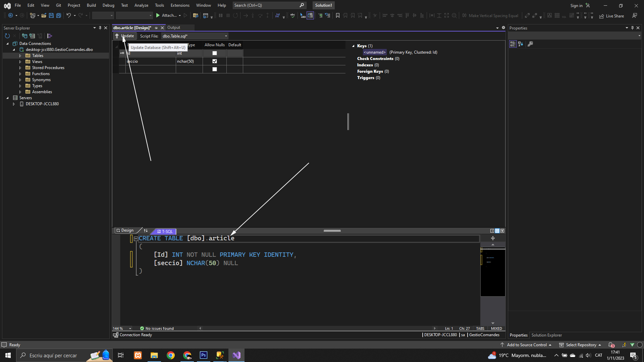This screenshot has height=362, width=644.
Task: Open the Script File dropdown
Action: [x=226, y=36]
